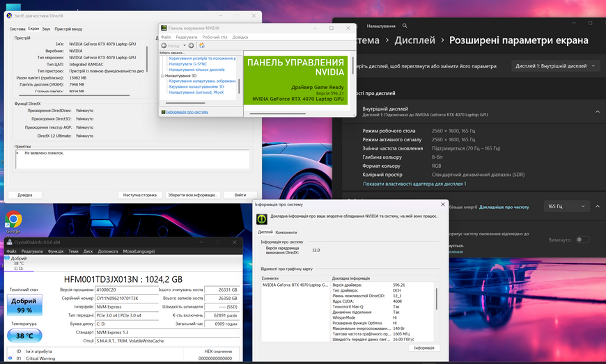Open the Дисплей 1: Внутрішній дисплей dropdown
This screenshot has width=606, height=364.
pyautogui.click(x=555, y=66)
